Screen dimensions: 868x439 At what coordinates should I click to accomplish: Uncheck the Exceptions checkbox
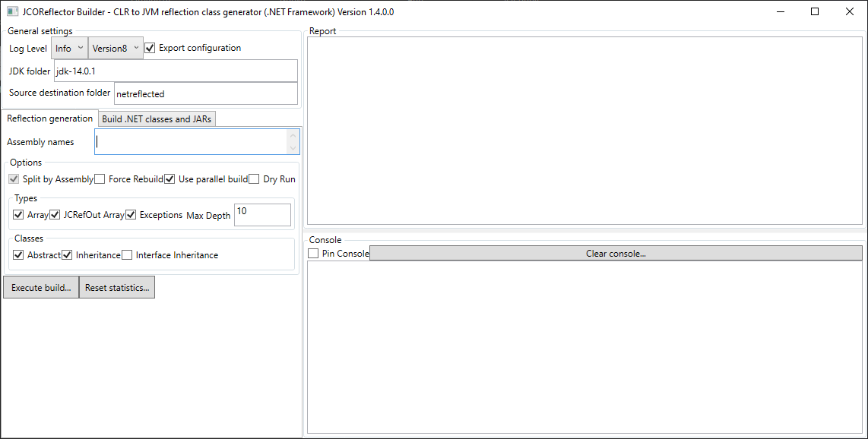point(131,214)
